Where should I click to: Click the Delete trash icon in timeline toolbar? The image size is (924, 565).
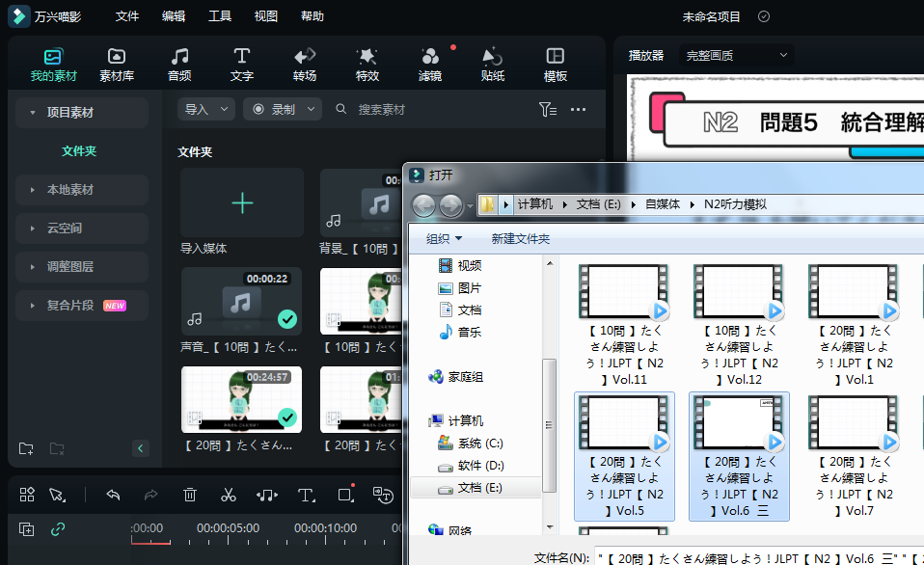point(190,495)
